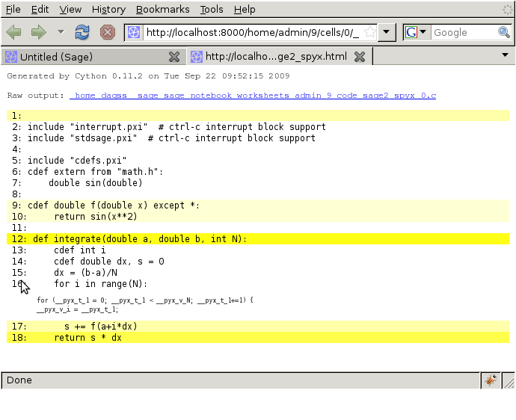Click the Back navigation arrow
516x420 pixels.
(13, 32)
